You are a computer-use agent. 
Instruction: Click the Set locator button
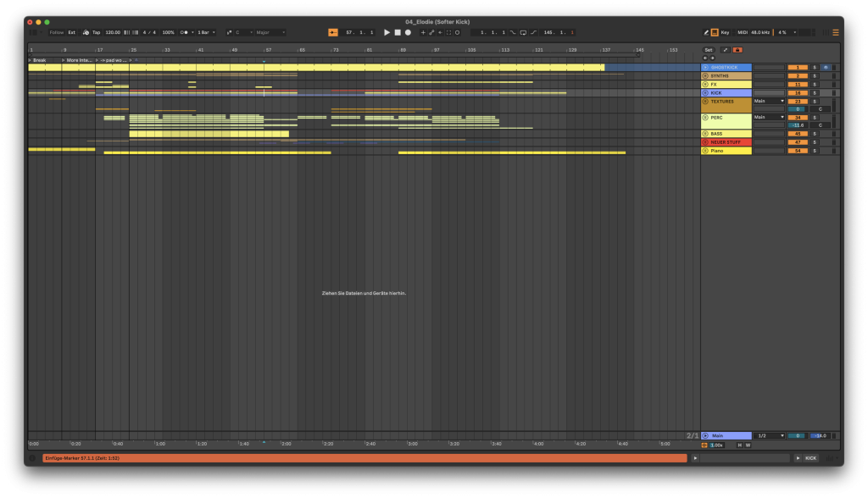[709, 50]
